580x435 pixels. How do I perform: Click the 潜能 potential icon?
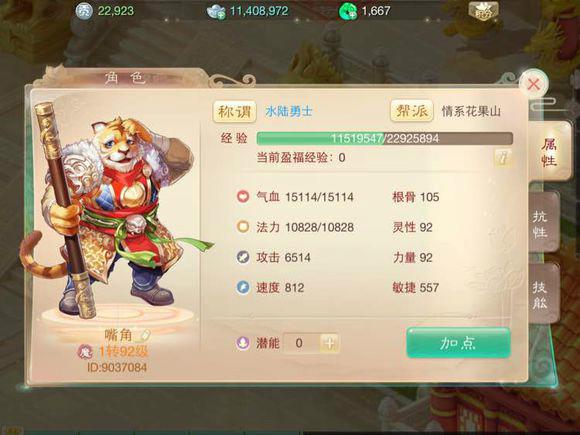pos(243,343)
